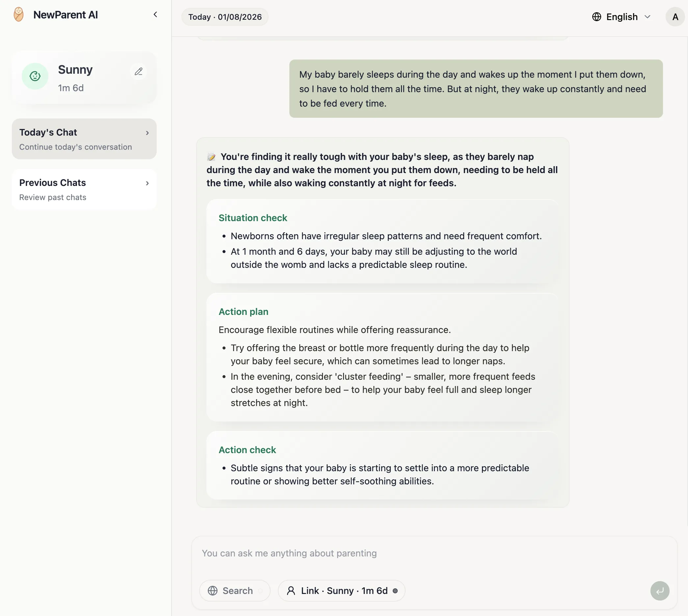Collapse the sidebar with the left chevron

[155, 14]
